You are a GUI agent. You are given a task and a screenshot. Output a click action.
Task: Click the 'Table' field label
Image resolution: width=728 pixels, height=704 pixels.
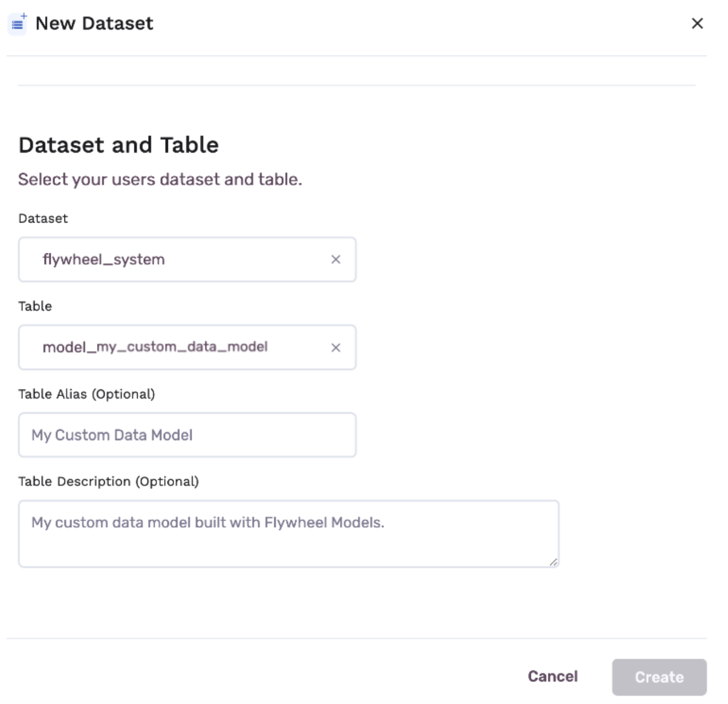click(x=35, y=306)
